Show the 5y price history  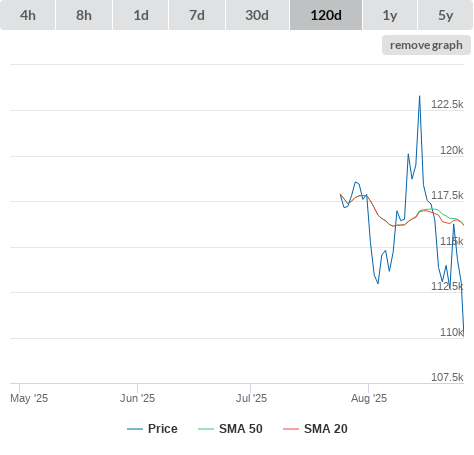point(446,15)
